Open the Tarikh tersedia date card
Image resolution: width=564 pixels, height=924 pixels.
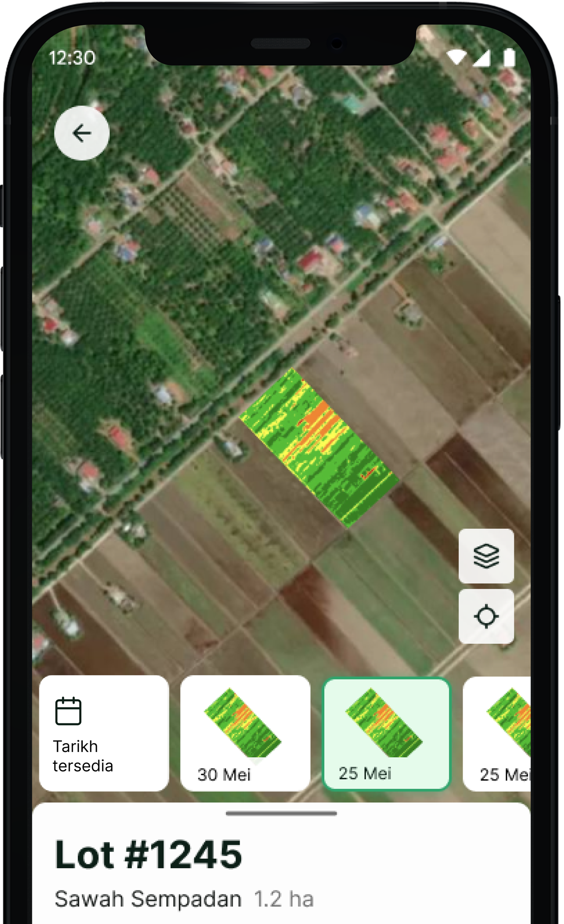[x=104, y=733]
